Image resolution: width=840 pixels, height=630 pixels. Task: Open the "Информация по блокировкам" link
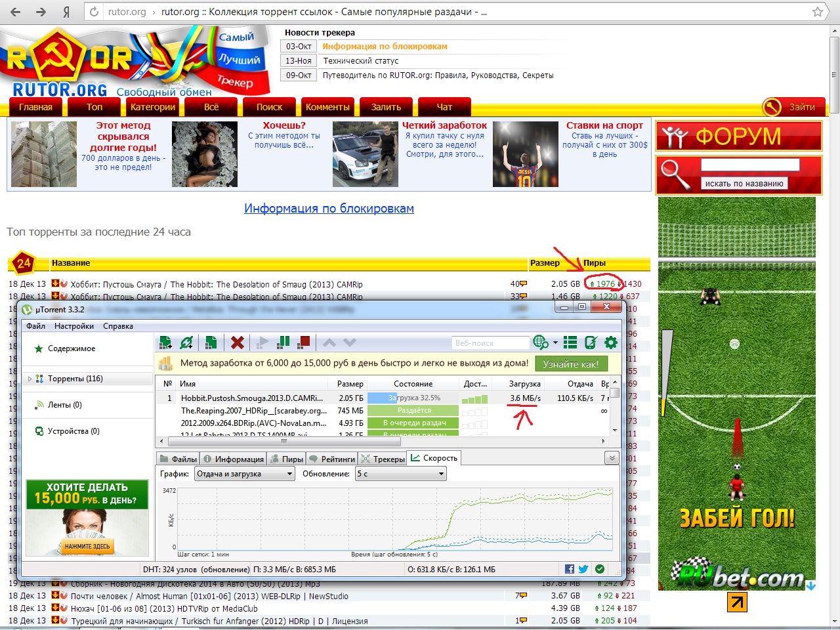[329, 209]
